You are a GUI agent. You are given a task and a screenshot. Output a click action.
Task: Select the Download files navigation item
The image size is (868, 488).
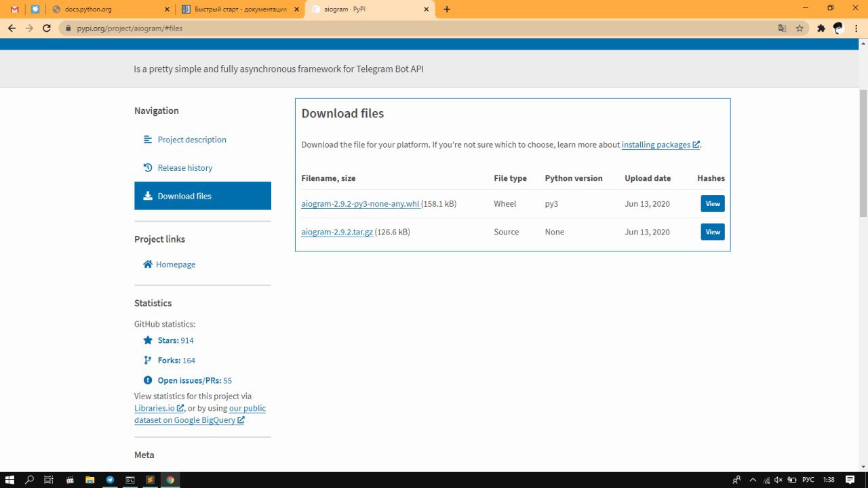click(203, 196)
